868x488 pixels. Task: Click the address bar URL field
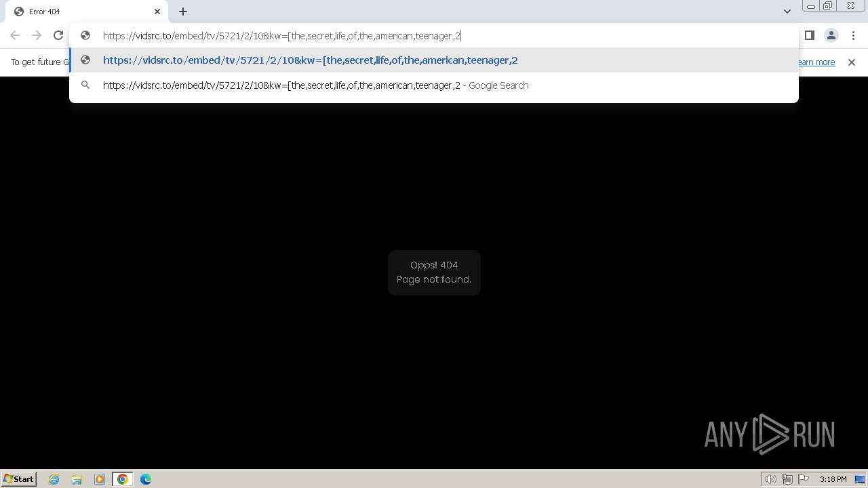434,36
